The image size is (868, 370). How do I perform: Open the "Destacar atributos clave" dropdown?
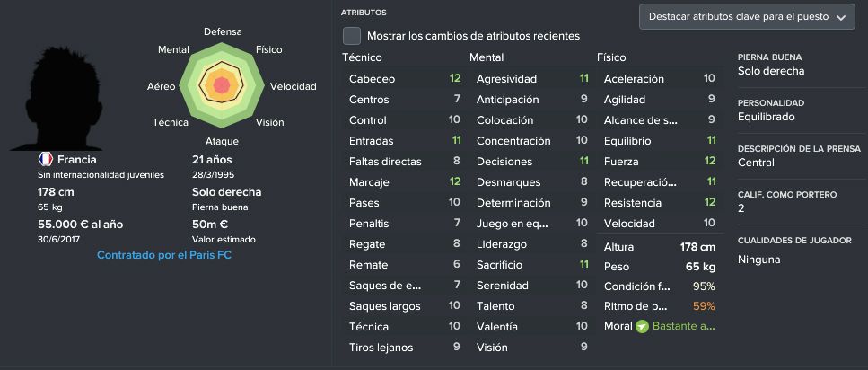point(745,16)
